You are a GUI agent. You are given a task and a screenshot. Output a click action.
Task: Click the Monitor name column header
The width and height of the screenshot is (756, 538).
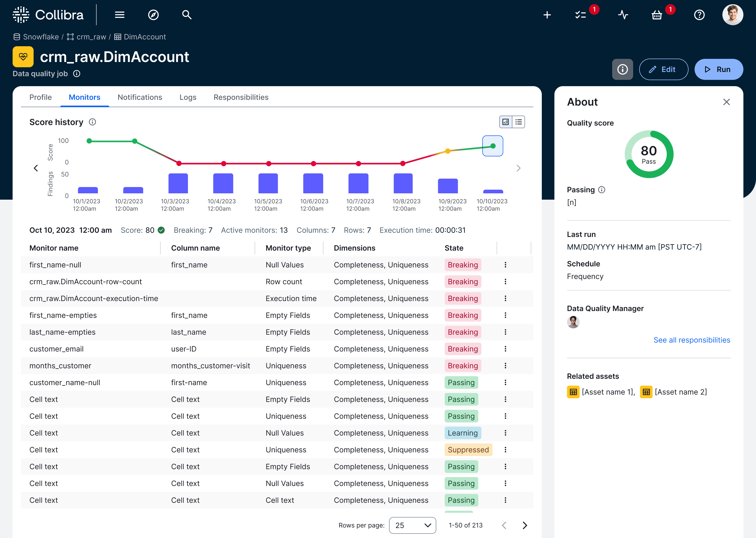coord(54,248)
